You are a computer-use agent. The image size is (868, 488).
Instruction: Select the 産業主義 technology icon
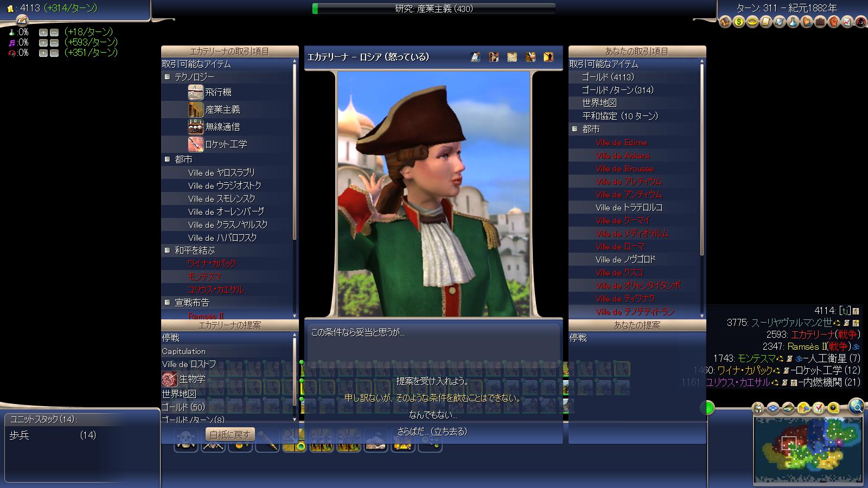pos(196,110)
